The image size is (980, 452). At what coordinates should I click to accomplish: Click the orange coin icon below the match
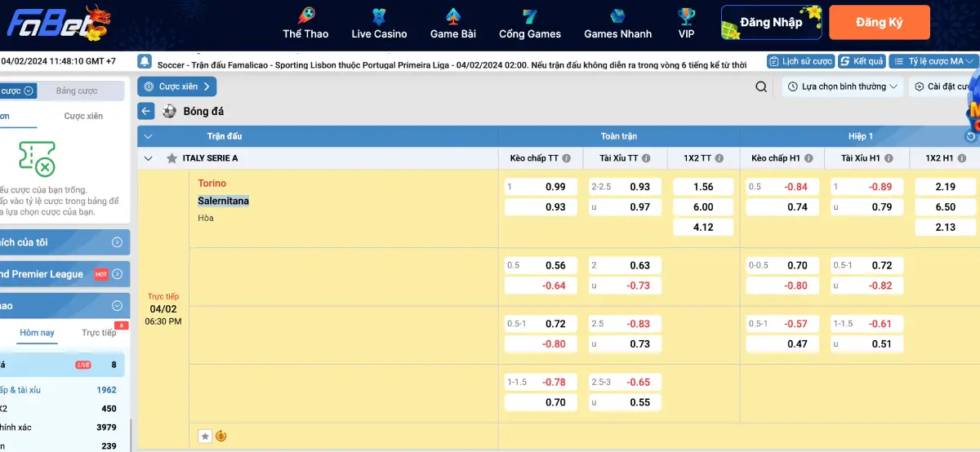coord(221,436)
